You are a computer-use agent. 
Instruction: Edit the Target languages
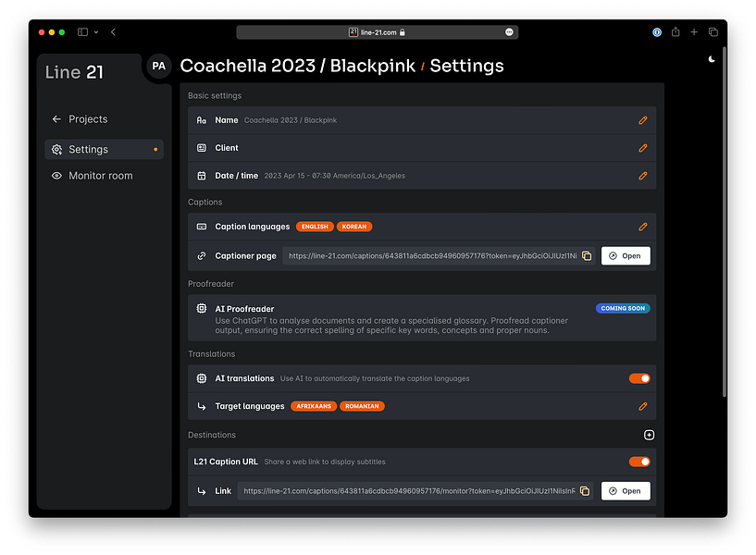[643, 406]
